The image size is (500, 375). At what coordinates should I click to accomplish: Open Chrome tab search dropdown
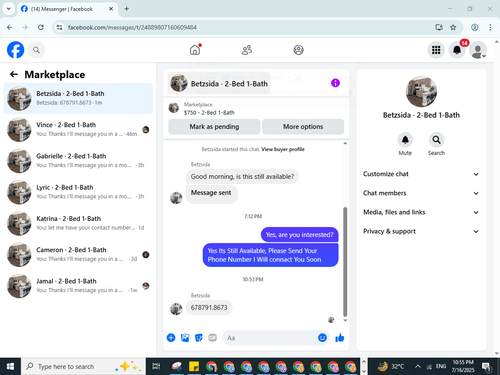(x=9, y=9)
